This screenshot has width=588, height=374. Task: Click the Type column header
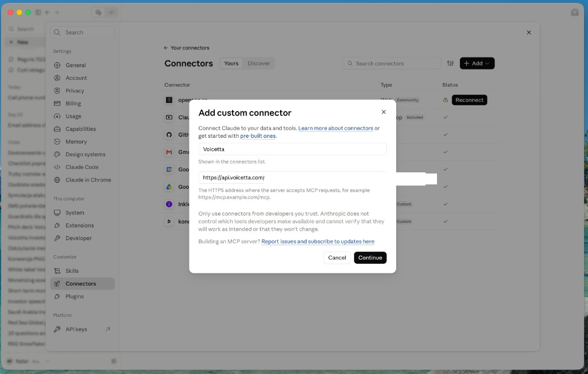[386, 85]
